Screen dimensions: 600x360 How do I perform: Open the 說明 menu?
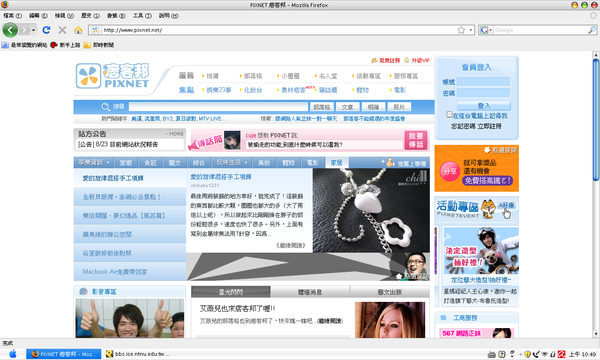click(x=168, y=16)
